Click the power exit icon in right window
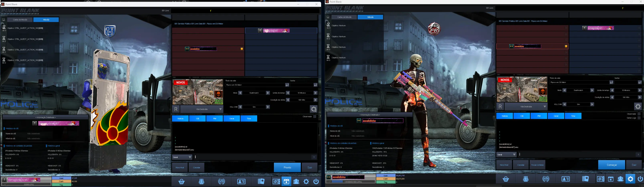 [640, 179]
